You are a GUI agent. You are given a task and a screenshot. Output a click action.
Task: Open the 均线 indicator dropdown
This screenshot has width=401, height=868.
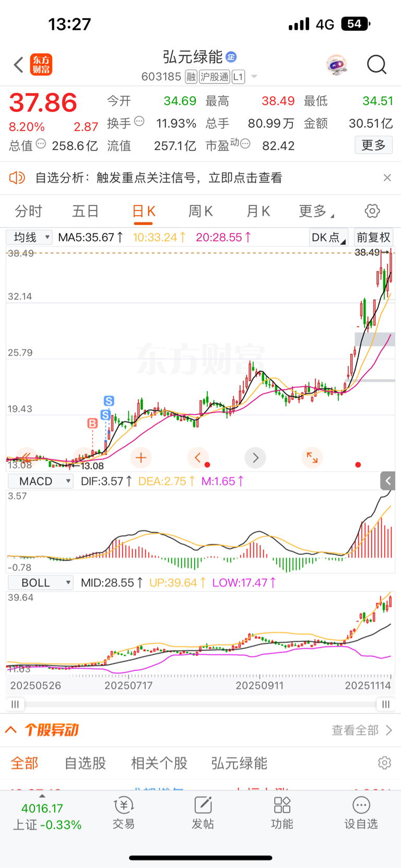point(29,237)
